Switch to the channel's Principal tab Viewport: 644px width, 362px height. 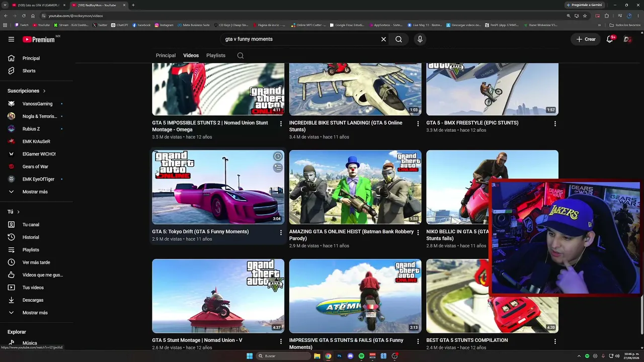pos(166,55)
